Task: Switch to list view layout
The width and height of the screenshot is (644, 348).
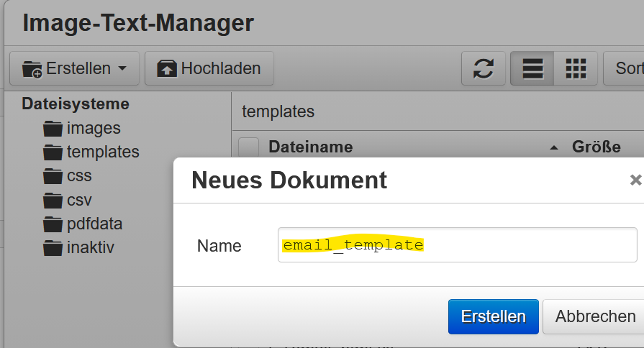Action: click(x=532, y=69)
